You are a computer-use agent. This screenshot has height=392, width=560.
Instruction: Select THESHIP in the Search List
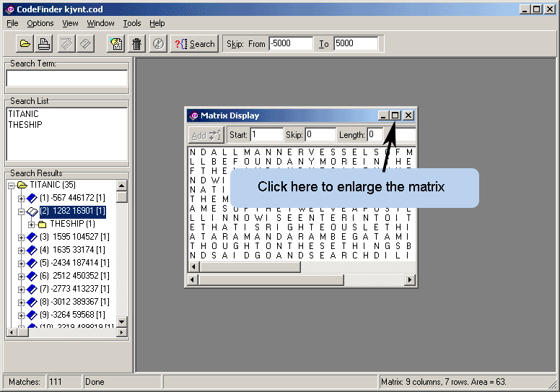pos(25,124)
